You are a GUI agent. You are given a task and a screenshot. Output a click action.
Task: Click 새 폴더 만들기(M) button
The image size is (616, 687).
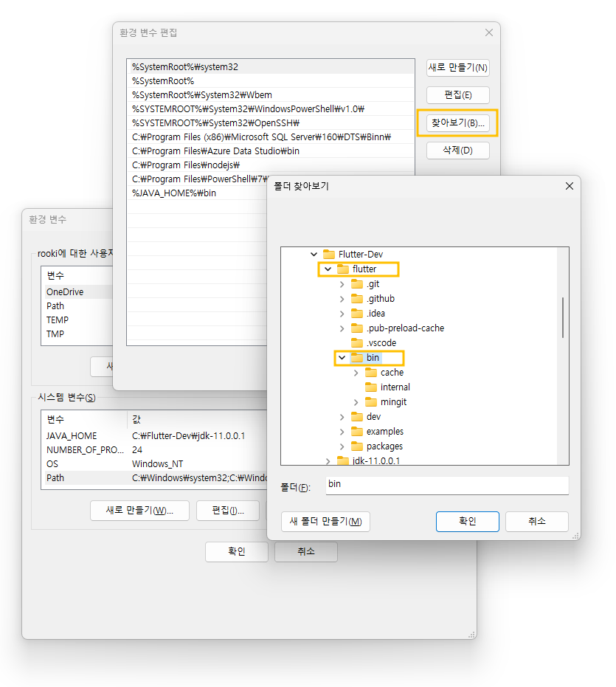[x=325, y=522]
